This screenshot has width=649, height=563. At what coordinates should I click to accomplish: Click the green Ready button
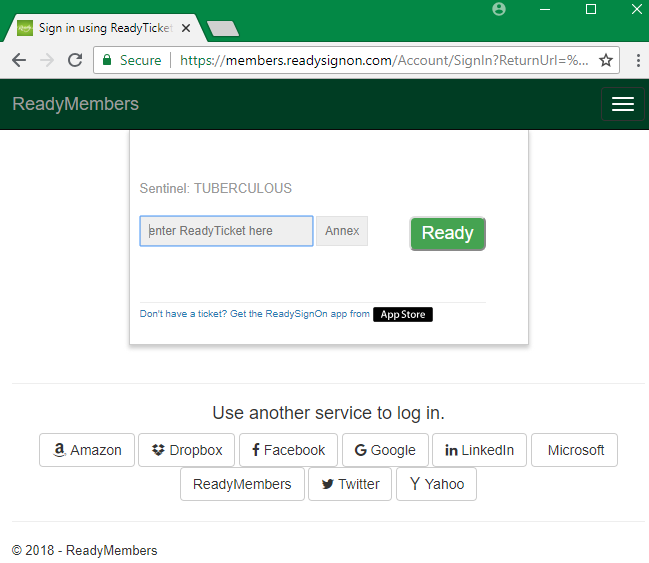(x=447, y=233)
